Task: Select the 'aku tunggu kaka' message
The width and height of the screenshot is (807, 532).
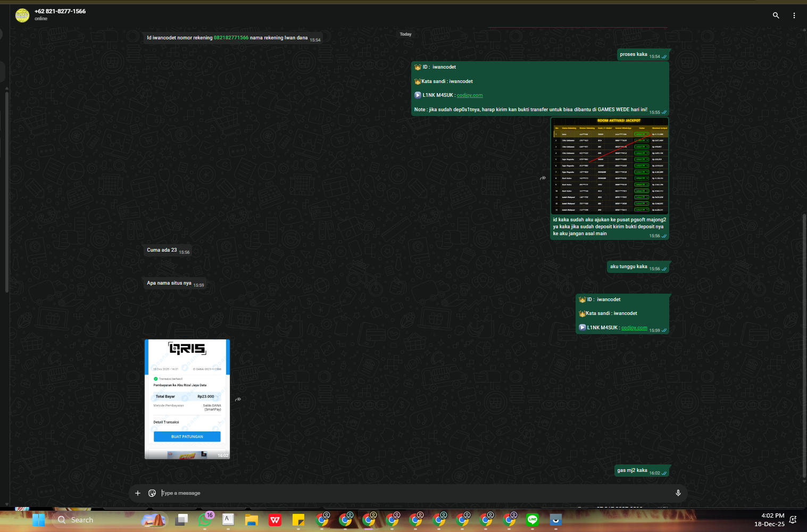Action: tap(638, 267)
